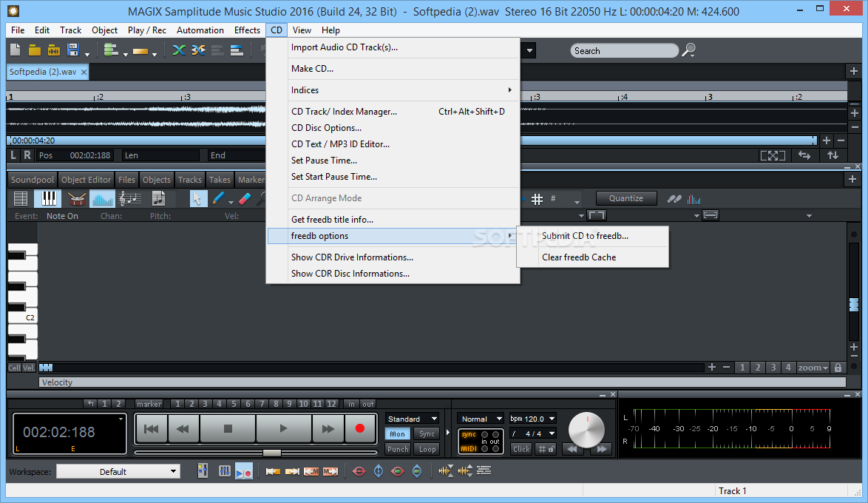
Task: Toggle the Sync button in transport
Action: click(x=427, y=433)
